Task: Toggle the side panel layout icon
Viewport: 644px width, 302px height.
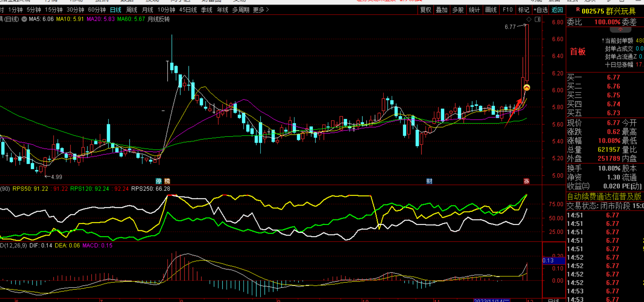Action: coord(537,19)
